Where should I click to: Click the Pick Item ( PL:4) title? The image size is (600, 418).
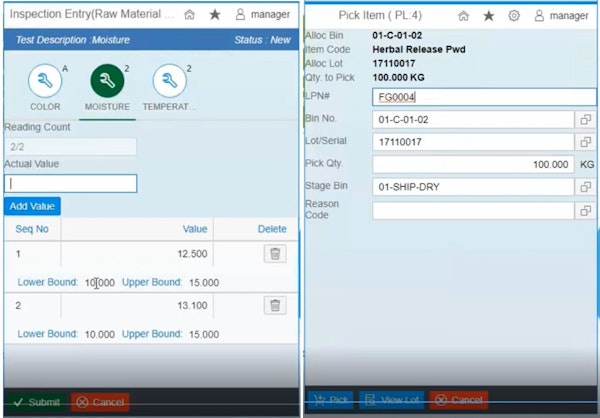[x=380, y=16]
